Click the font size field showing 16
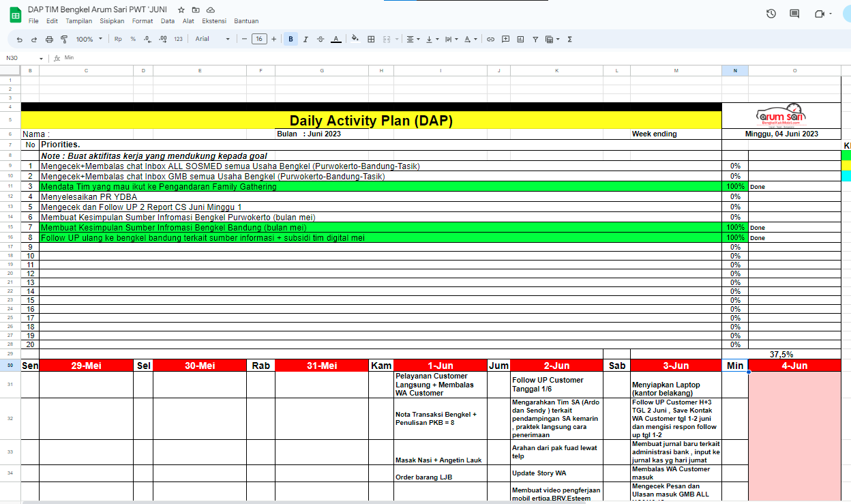Image resolution: width=851 pixels, height=504 pixels. point(259,40)
